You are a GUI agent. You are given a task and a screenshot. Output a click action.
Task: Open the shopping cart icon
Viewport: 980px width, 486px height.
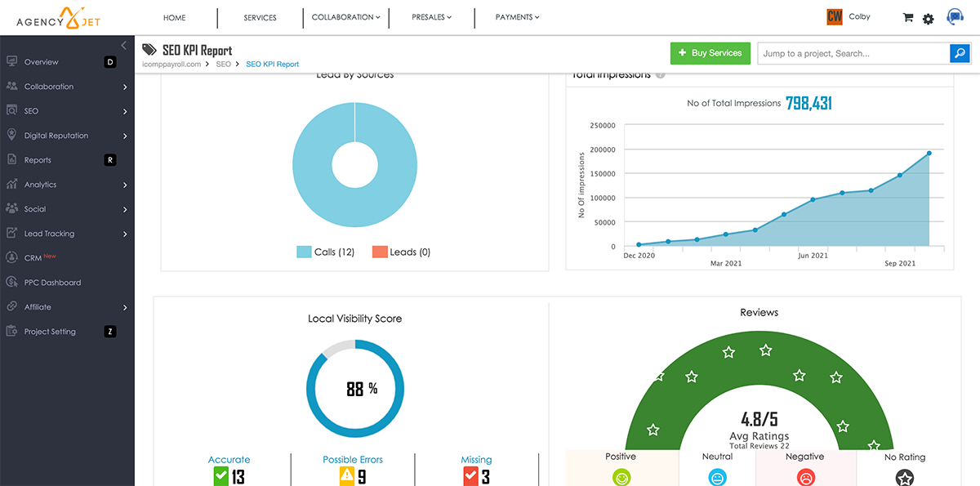[907, 18]
